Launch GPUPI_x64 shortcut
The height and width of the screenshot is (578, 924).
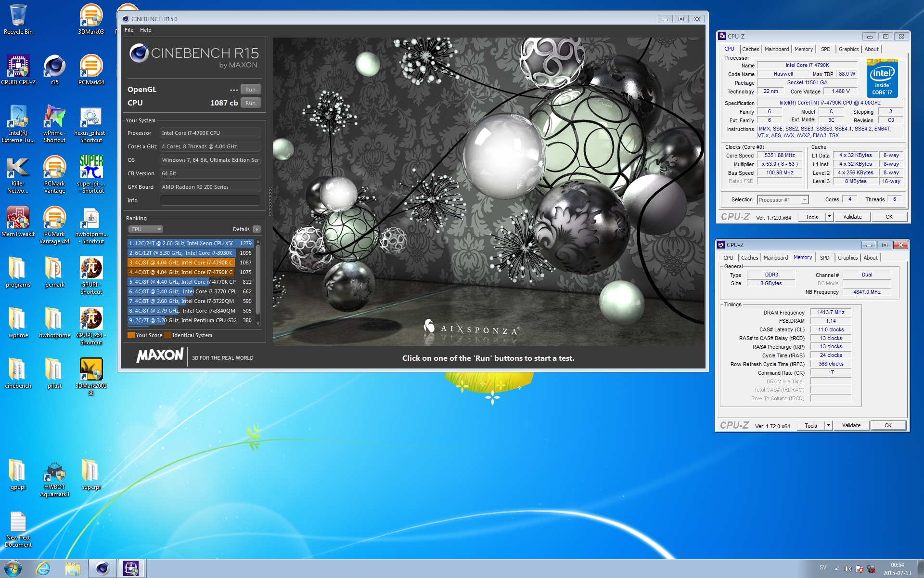pyautogui.click(x=91, y=326)
